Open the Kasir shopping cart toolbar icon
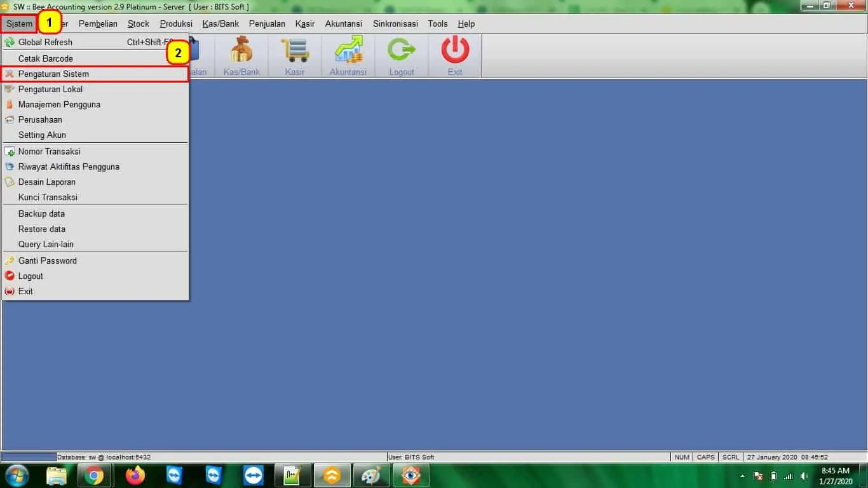The height and width of the screenshot is (488, 868). [295, 56]
